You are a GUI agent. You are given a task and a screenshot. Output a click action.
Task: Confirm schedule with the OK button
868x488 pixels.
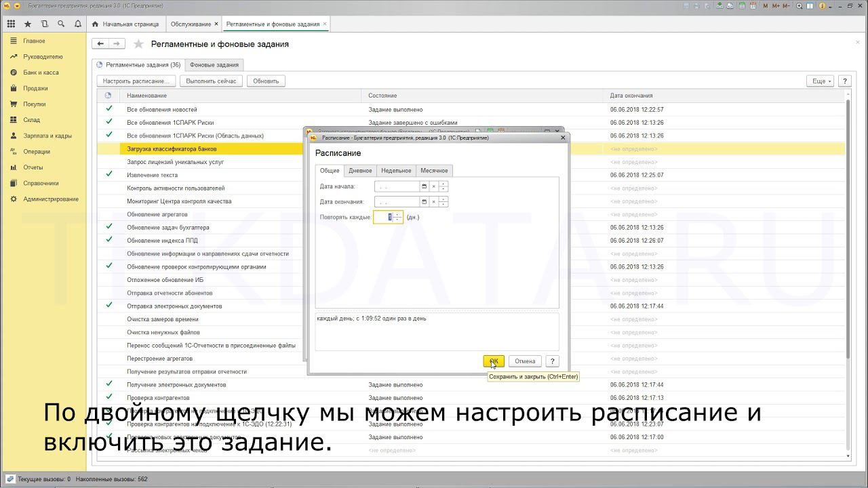pos(494,361)
